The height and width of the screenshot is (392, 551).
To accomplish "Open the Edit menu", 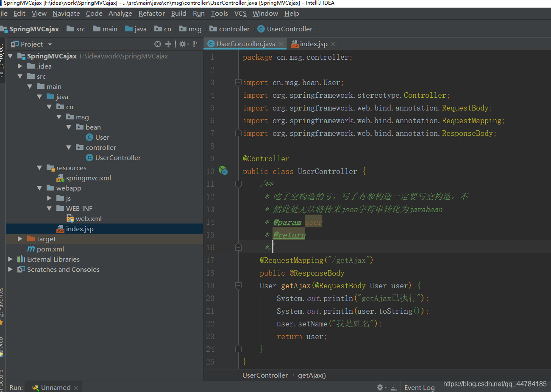I will 19,14.
